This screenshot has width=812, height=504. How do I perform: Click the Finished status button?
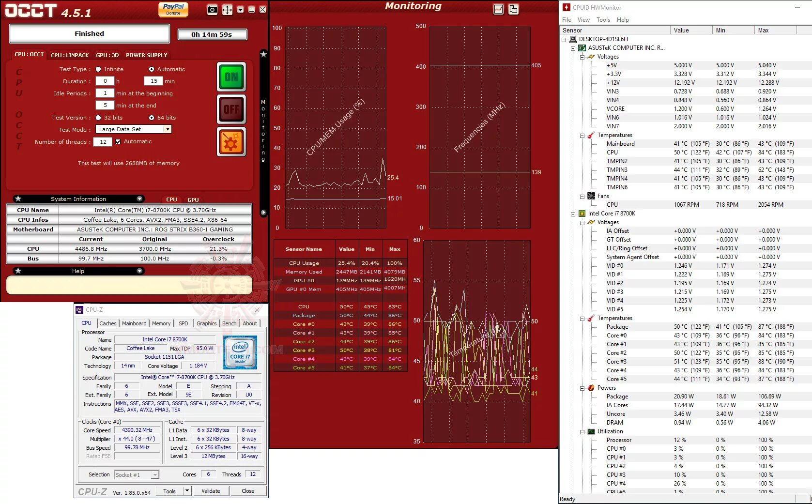(x=89, y=33)
